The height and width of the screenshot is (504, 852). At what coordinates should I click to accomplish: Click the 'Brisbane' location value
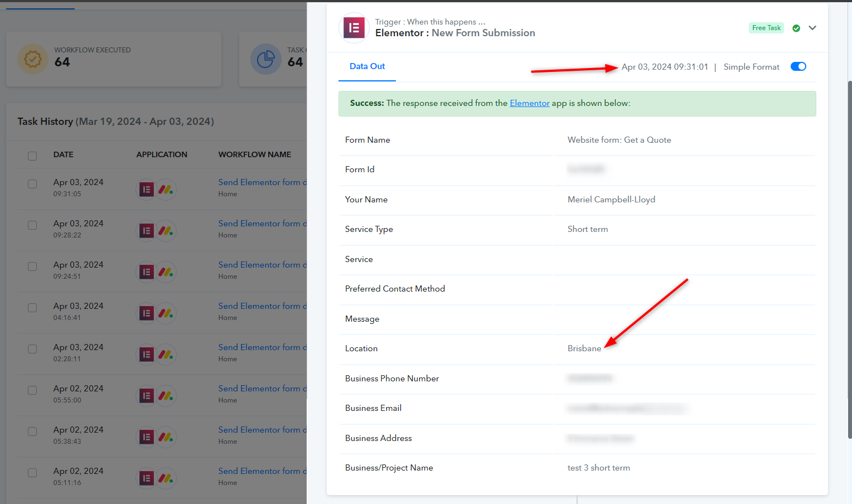pyautogui.click(x=584, y=348)
